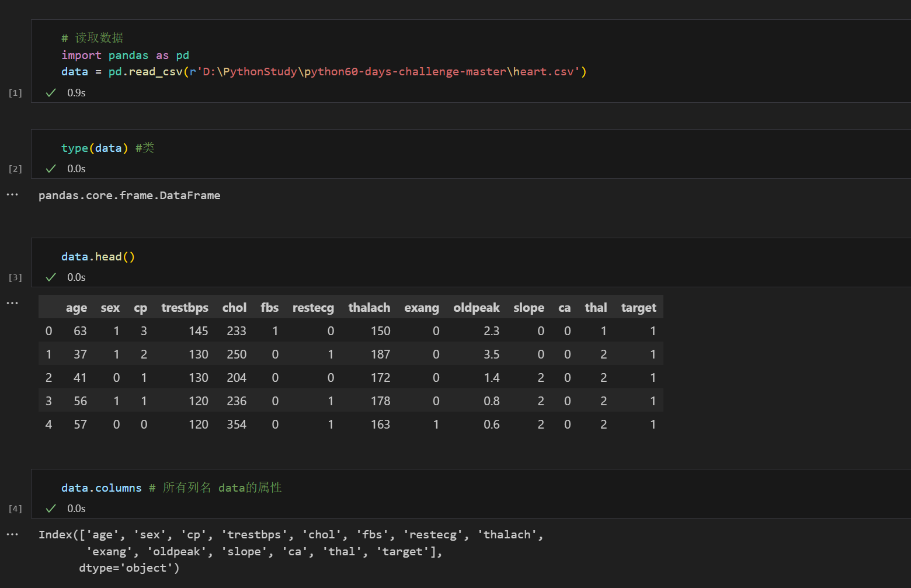The height and width of the screenshot is (588, 911).
Task: Click the data.columns code cell
Action: click(172, 488)
